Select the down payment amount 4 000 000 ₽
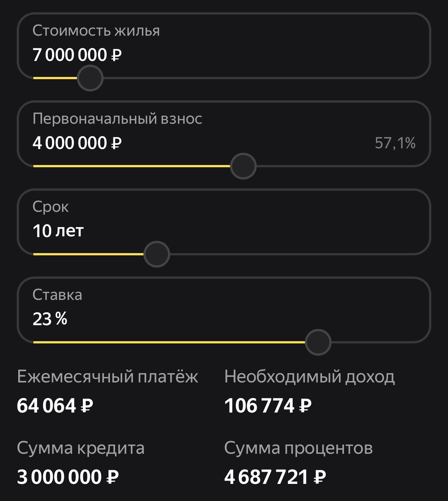This screenshot has width=448, height=501. coord(77,143)
